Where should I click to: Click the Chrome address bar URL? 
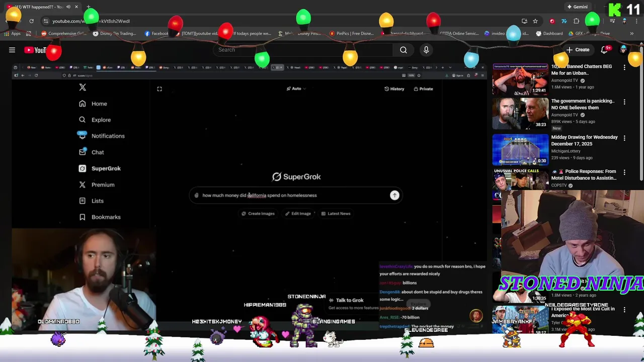[x=91, y=21]
